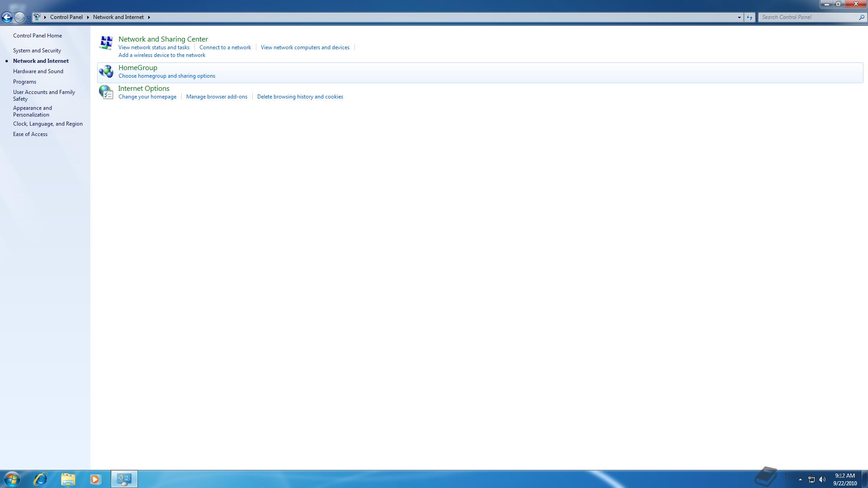Go back with the Back arrow button
Image resolution: width=868 pixels, height=488 pixels.
pyautogui.click(x=7, y=17)
